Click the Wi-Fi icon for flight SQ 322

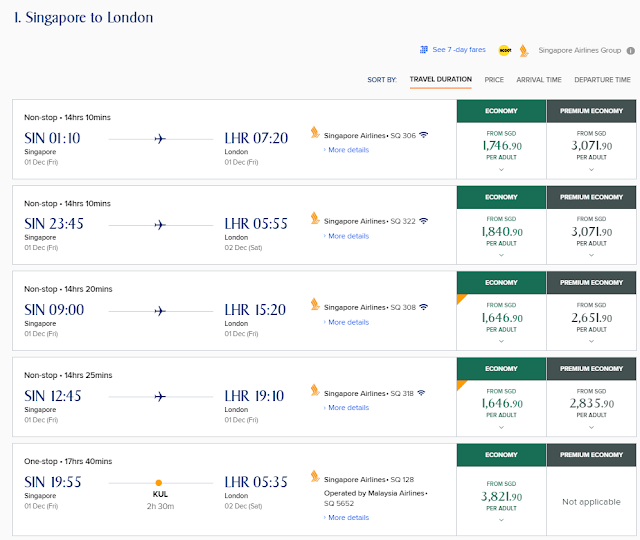click(x=423, y=221)
